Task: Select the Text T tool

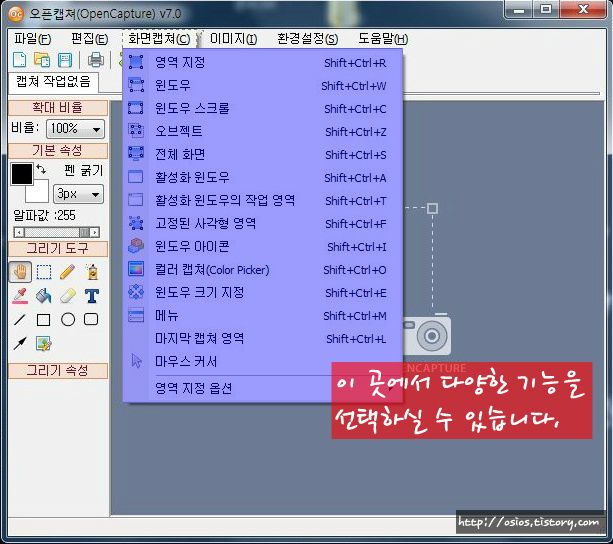Action: pyautogui.click(x=92, y=296)
